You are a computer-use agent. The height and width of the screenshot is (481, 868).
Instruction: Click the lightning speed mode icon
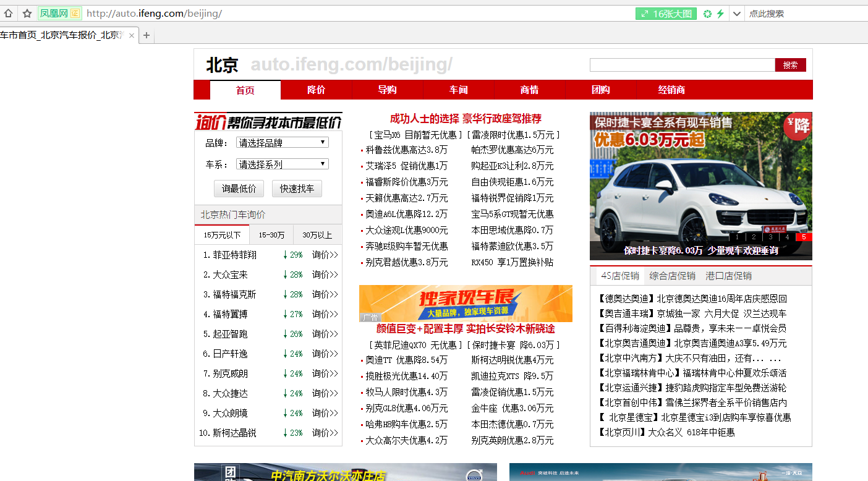click(720, 14)
